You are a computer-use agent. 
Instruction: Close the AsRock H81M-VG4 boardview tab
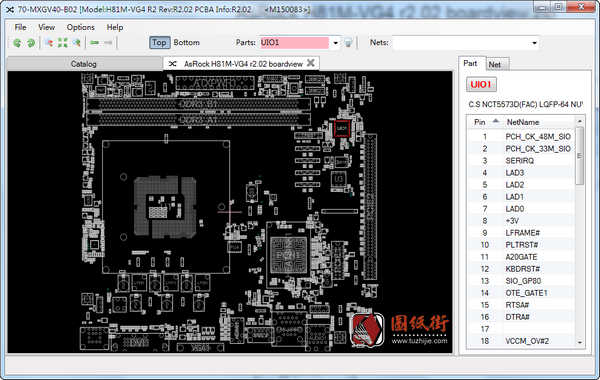tap(311, 63)
